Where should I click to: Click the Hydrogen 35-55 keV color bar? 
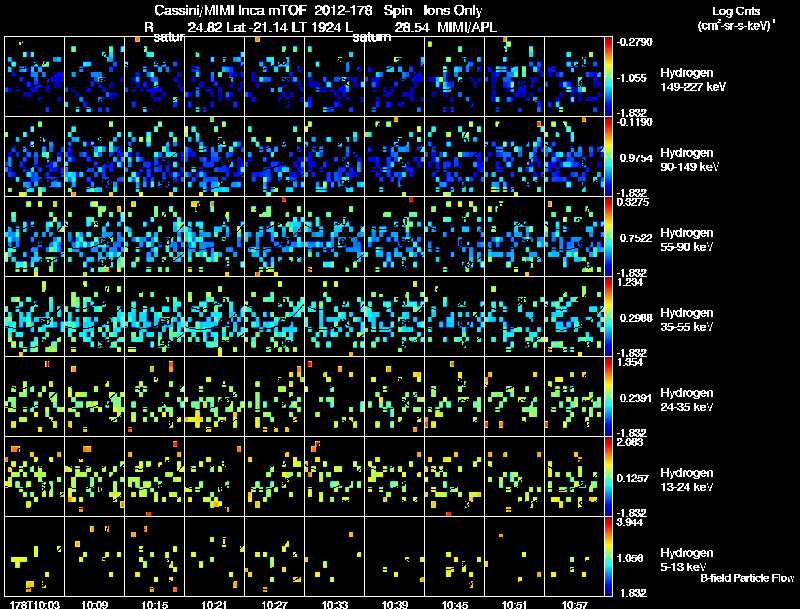(608, 316)
